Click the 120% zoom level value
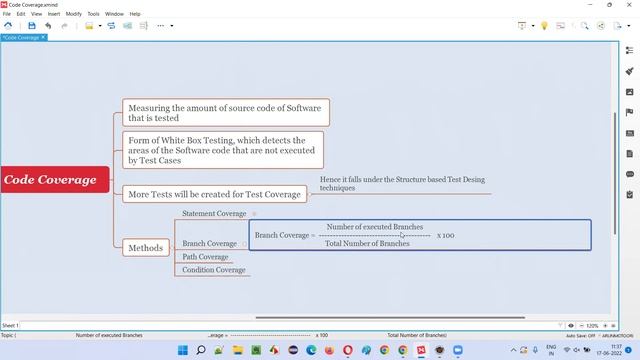The image size is (640, 360). [592, 325]
